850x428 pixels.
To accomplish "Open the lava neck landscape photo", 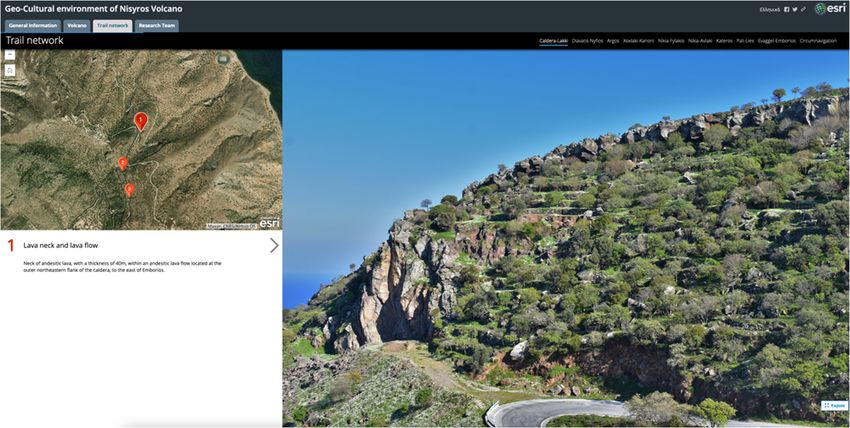I will pyautogui.click(x=566, y=238).
